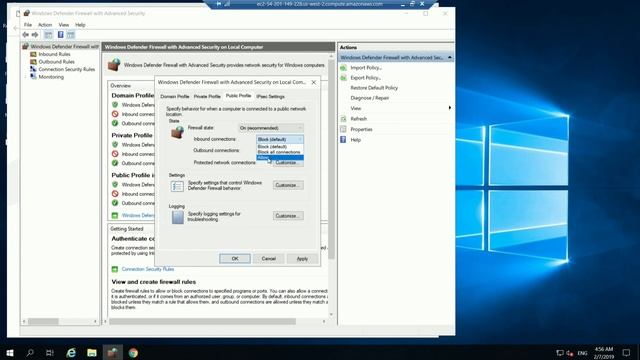Click Restore Default Policy action

click(x=374, y=88)
